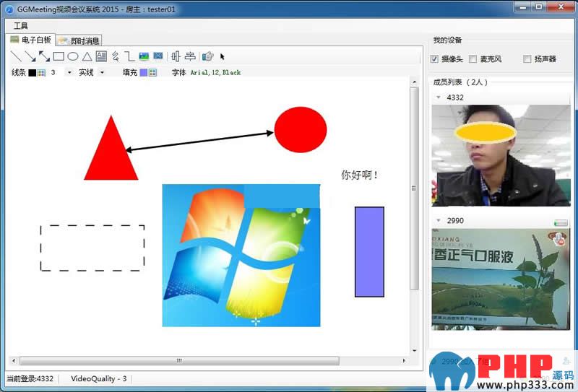Select the double-headed arrow connecting the shapes
578x392 pixels.
click(199, 141)
